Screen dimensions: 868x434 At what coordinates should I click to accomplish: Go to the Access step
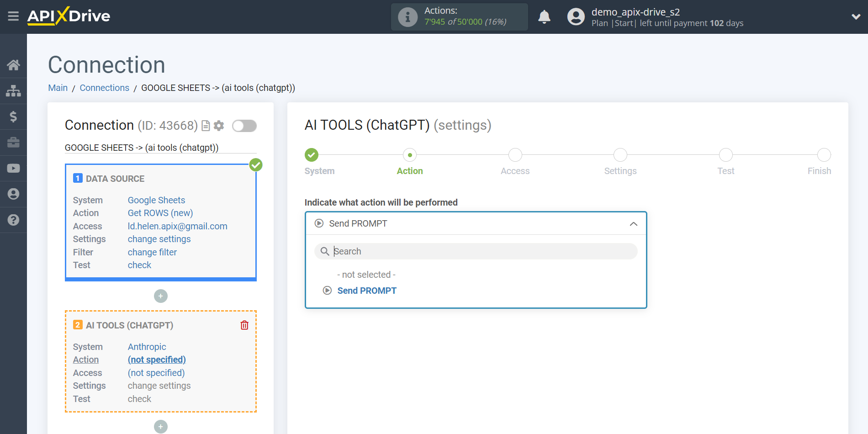(515, 155)
